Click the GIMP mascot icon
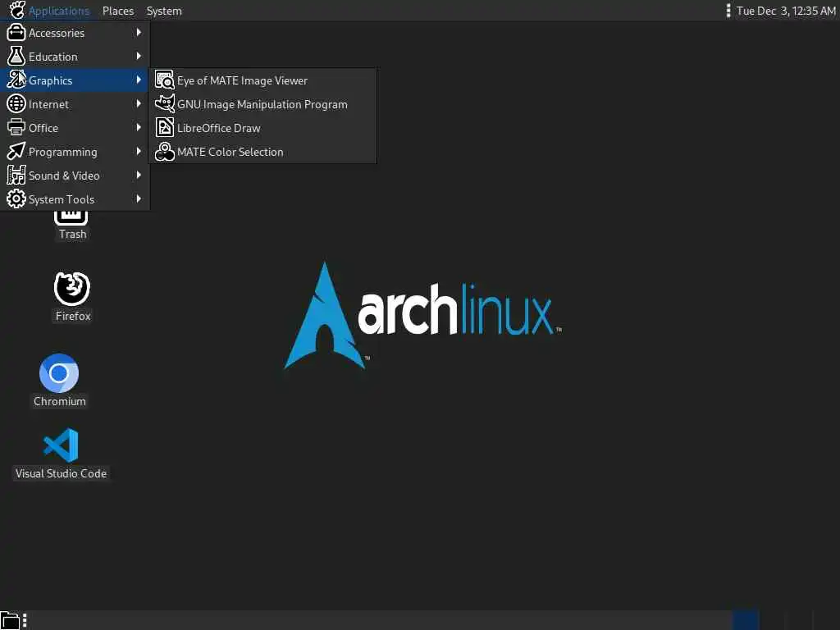This screenshot has width=840, height=630. tap(164, 103)
